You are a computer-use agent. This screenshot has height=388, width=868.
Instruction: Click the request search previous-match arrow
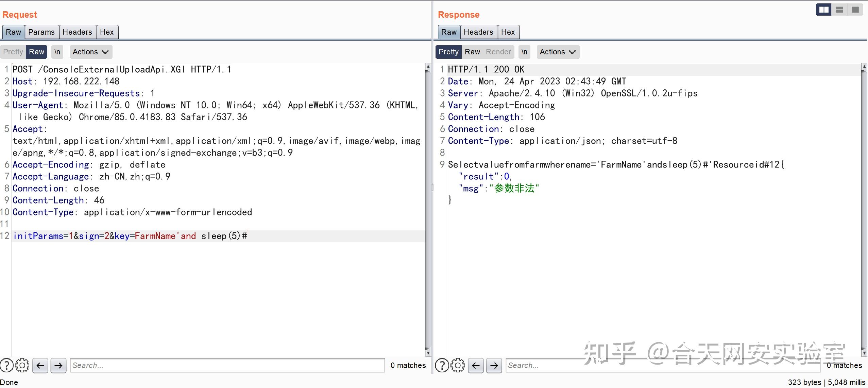point(40,366)
